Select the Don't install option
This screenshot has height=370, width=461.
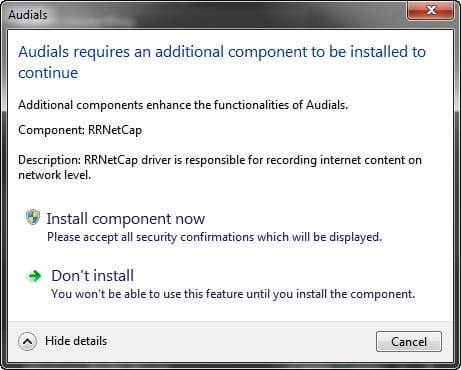point(93,276)
